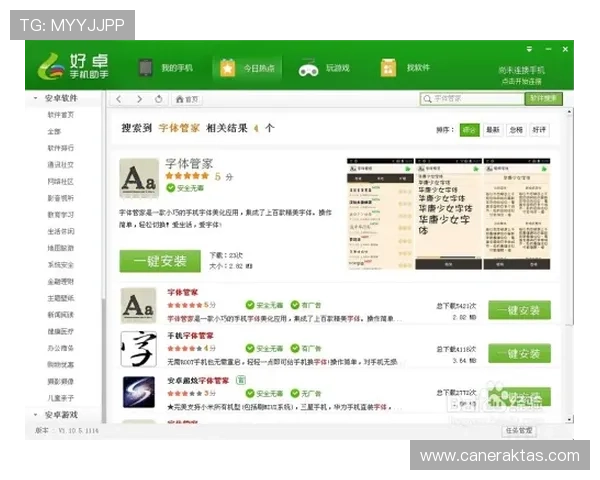Click the five-star rating of featured 字体管家
Viewport: 600px width, 480px height.
pos(187,176)
